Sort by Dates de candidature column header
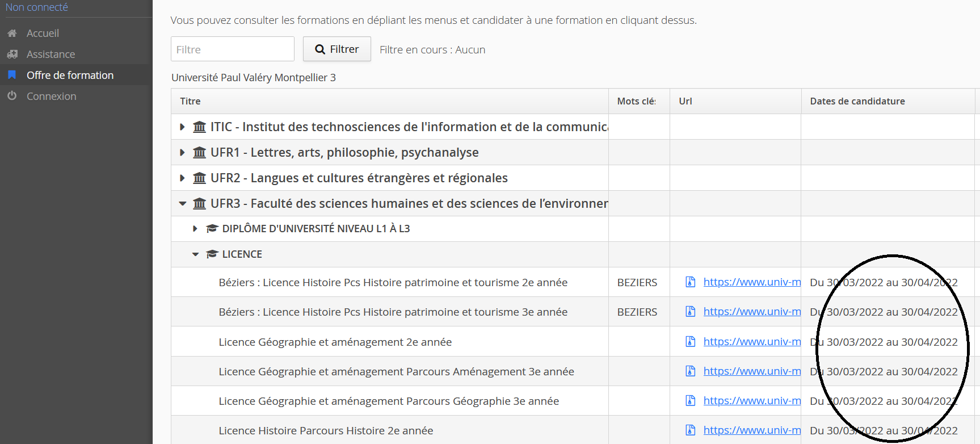This screenshot has width=980, height=444. pyautogui.click(x=857, y=101)
